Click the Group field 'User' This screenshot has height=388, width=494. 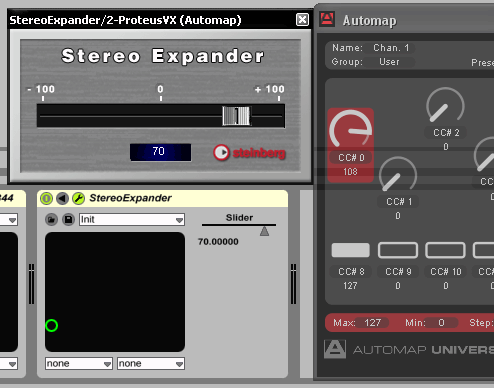pyautogui.click(x=389, y=62)
